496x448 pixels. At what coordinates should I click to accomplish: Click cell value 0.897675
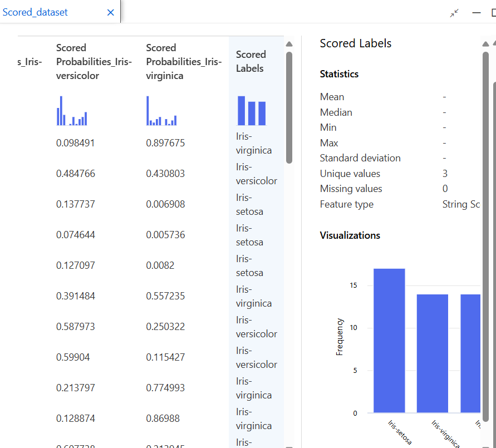(165, 143)
